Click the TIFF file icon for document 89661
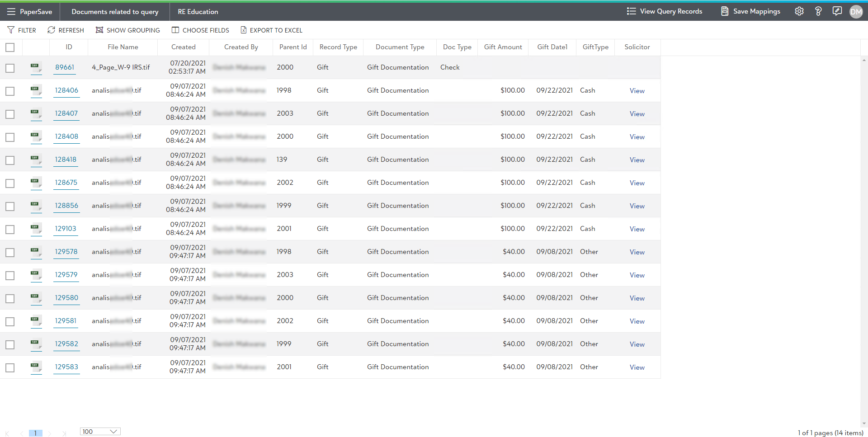Viewport: 868px width, 437px height. click(x=36, y=68)
